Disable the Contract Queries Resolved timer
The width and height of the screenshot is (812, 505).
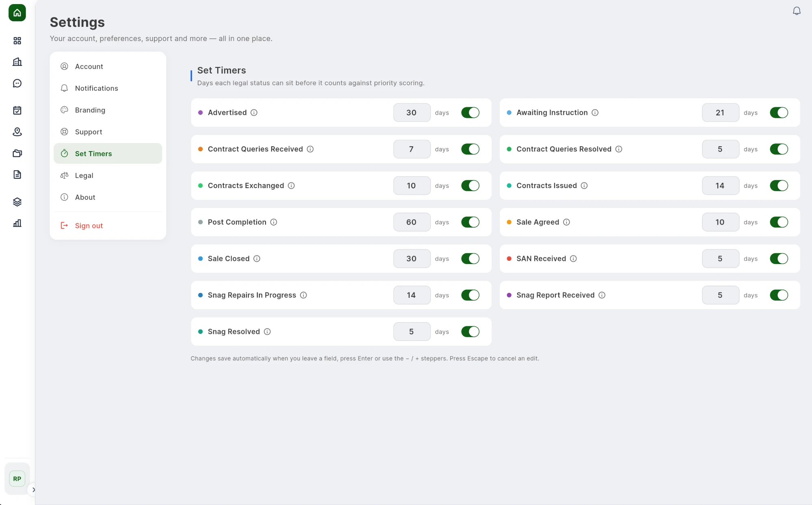point(779,149)
